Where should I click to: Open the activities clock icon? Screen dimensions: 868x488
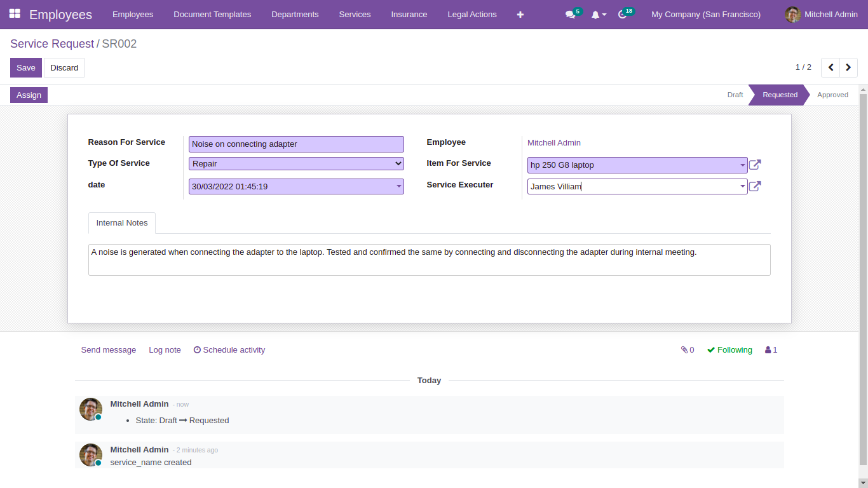(x=621, y=14)
